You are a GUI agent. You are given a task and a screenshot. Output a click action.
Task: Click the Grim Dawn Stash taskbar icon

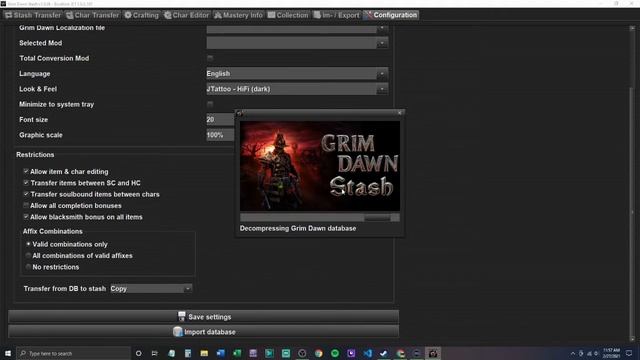coord(433,353)
